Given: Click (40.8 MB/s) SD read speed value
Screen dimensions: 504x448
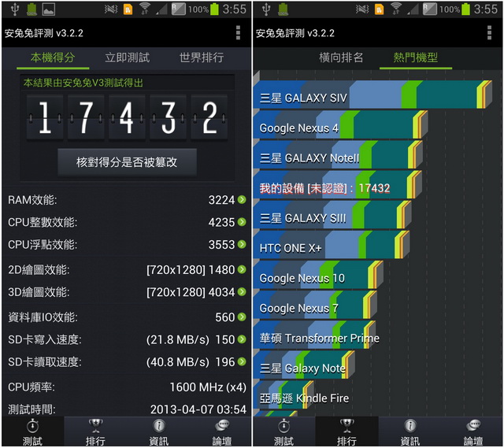Looking at the screenshot, I should point(178,362).
